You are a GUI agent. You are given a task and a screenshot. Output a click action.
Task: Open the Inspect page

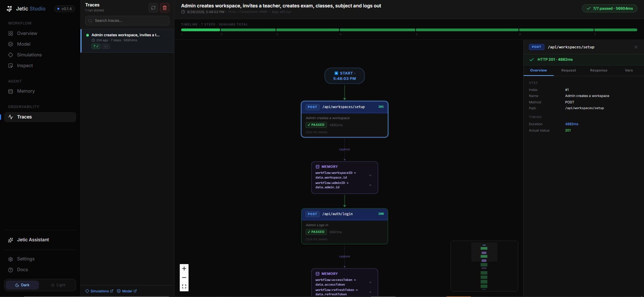[x=40, y=65]
